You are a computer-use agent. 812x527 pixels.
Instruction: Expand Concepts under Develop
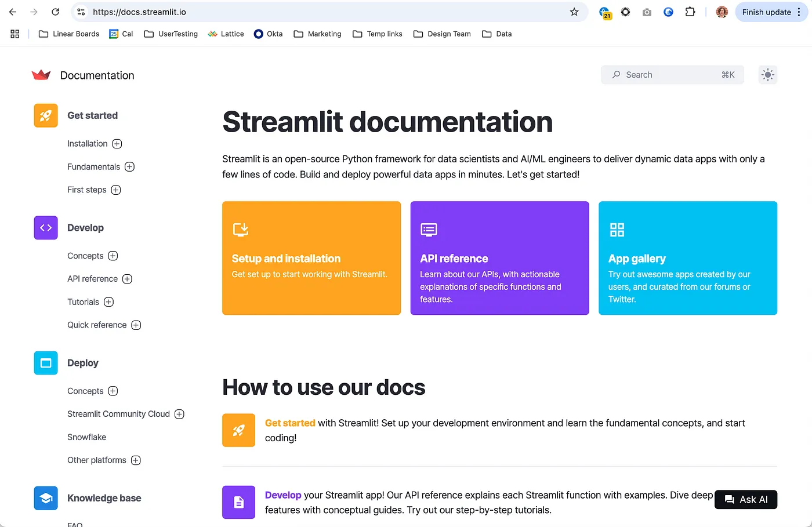point(113,256)
